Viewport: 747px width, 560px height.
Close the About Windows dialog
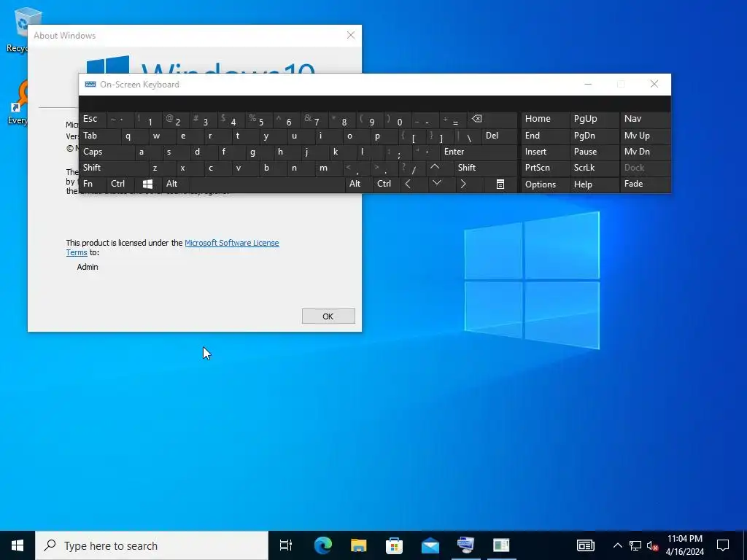point(351,35)
